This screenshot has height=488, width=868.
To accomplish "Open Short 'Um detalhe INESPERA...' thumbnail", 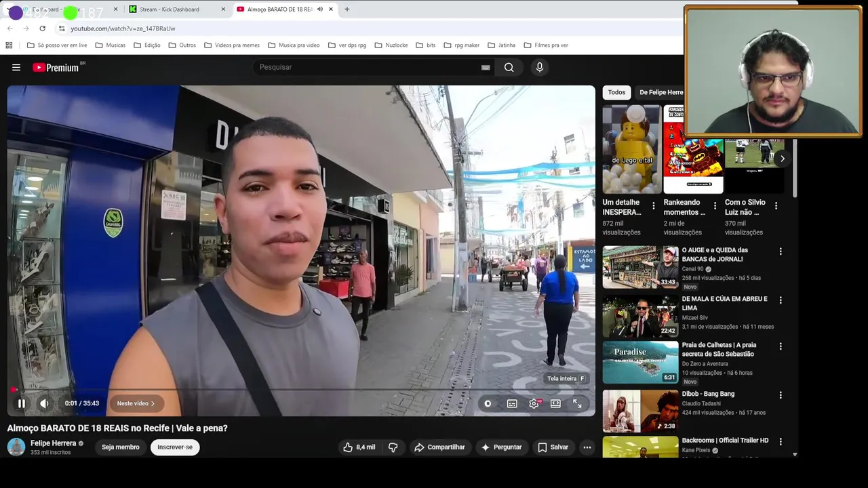I will [x=632, y=149].
